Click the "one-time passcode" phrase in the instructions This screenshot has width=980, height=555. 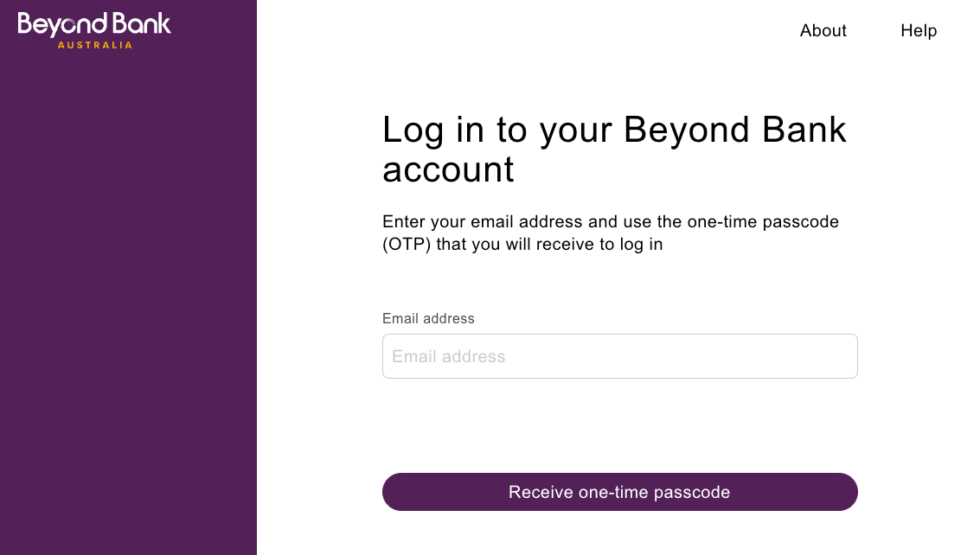[x=763, y=222]
